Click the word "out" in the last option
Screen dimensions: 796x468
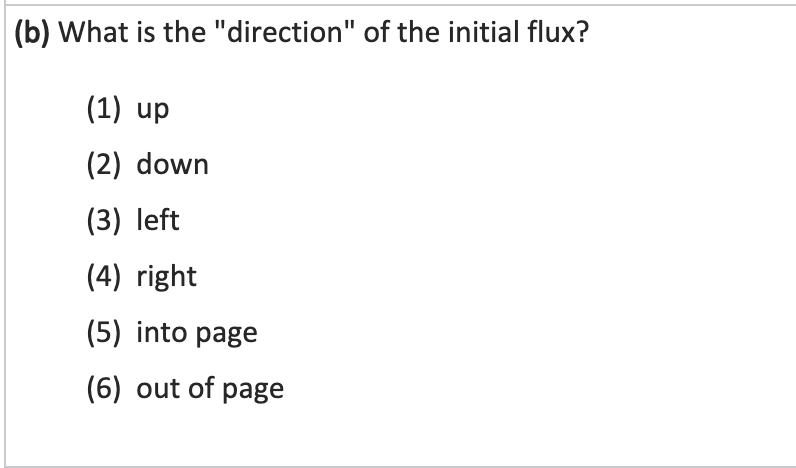click(x=156, y=388)
